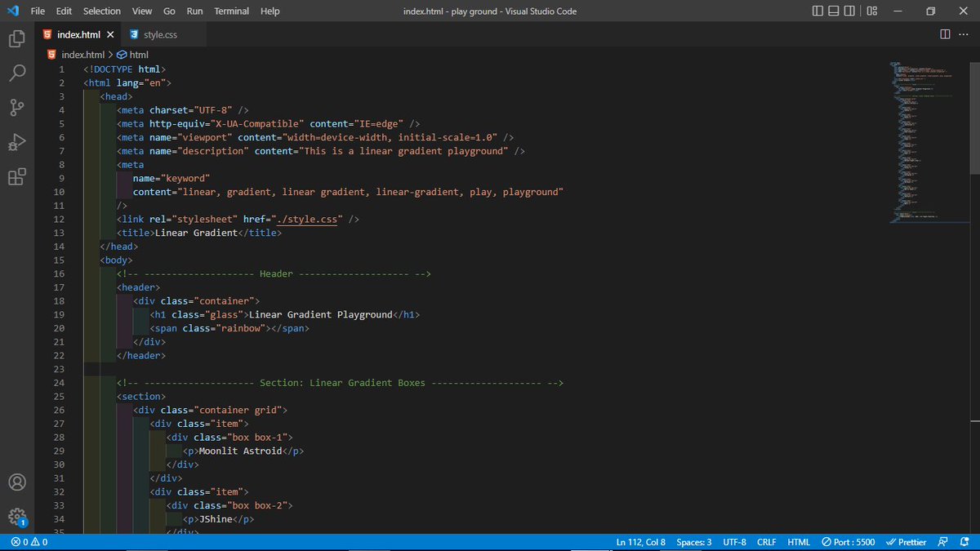Click the Section: Linear Gradient Boxes comment
Image resolution: width=980 pixels, height=551 pixels.
(x=341, y=383)
